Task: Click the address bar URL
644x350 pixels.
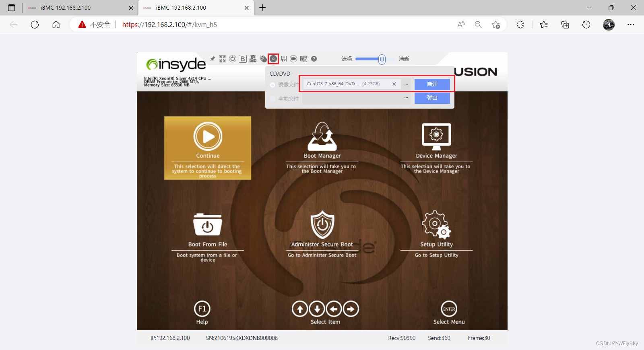Action: pyautogui.click(x=169, y=25)
